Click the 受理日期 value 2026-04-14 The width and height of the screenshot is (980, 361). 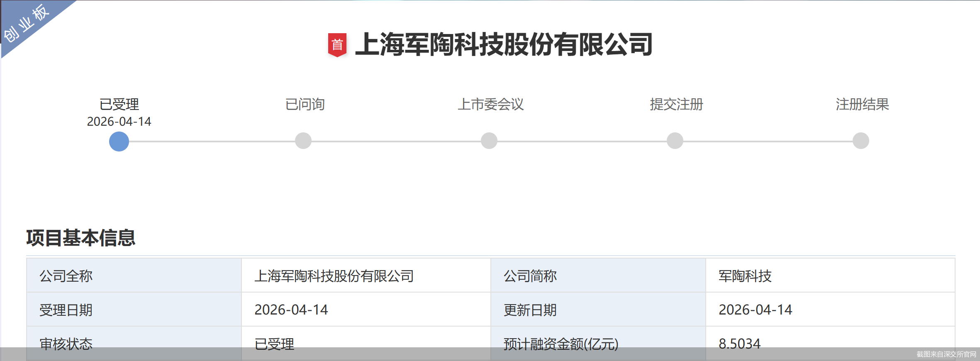tap(291, 310)
